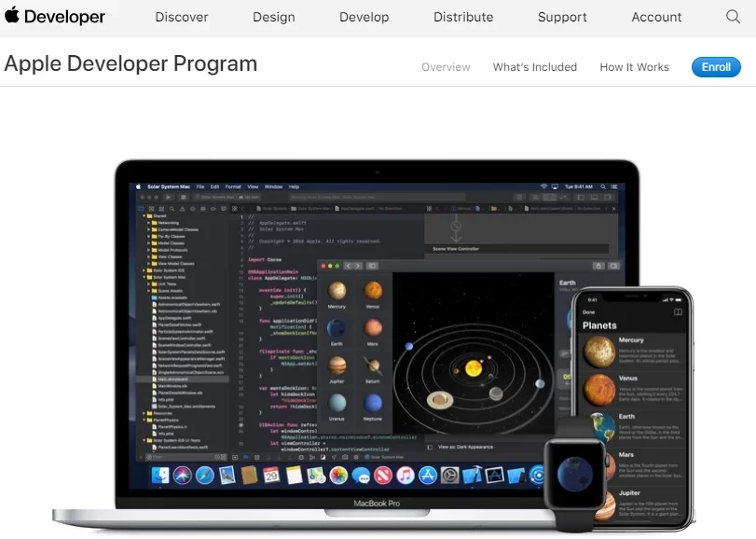The image size is (756, 539).
Task: Switch to How It Works tab
Action: coord(635,67)
